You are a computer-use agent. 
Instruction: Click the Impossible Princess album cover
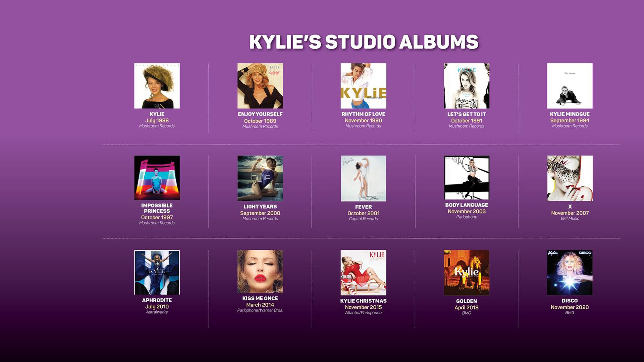click(x=157, y=178)
